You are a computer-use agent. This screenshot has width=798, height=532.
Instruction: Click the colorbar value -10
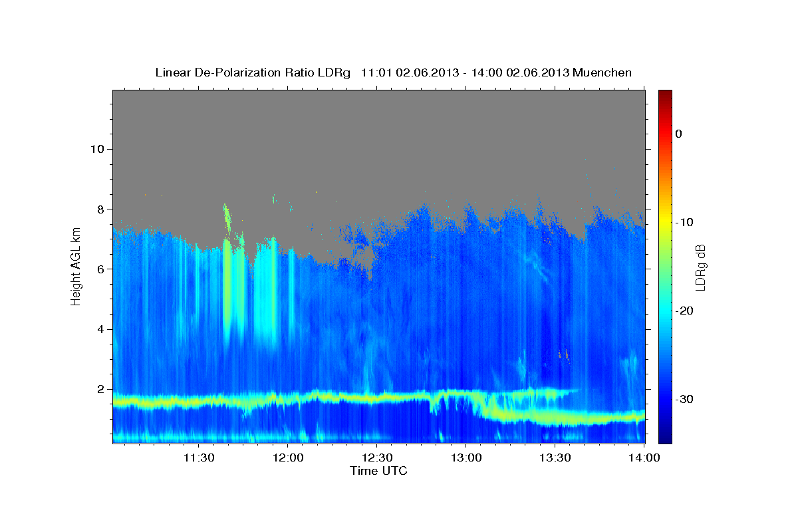pos(685,222)
